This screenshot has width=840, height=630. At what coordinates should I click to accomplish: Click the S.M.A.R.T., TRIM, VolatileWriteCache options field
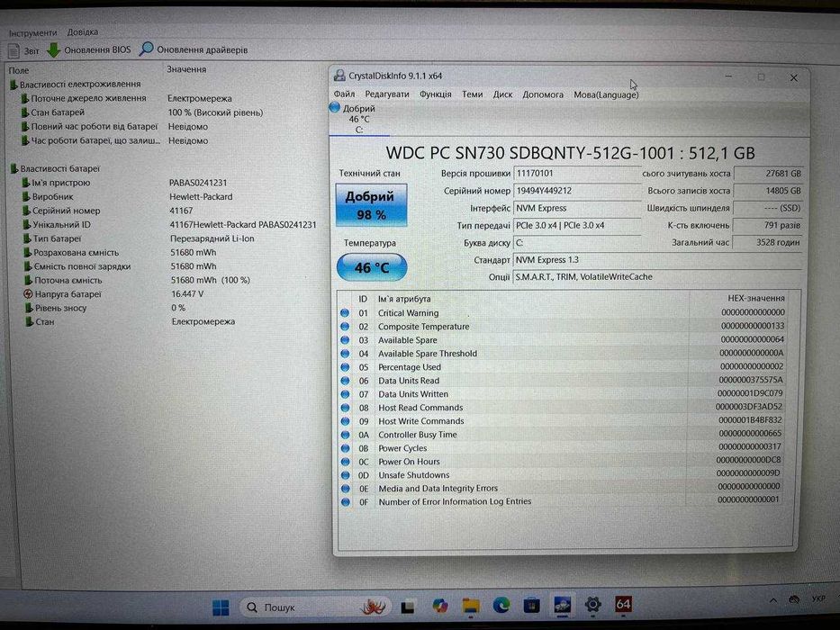(657, 277)
